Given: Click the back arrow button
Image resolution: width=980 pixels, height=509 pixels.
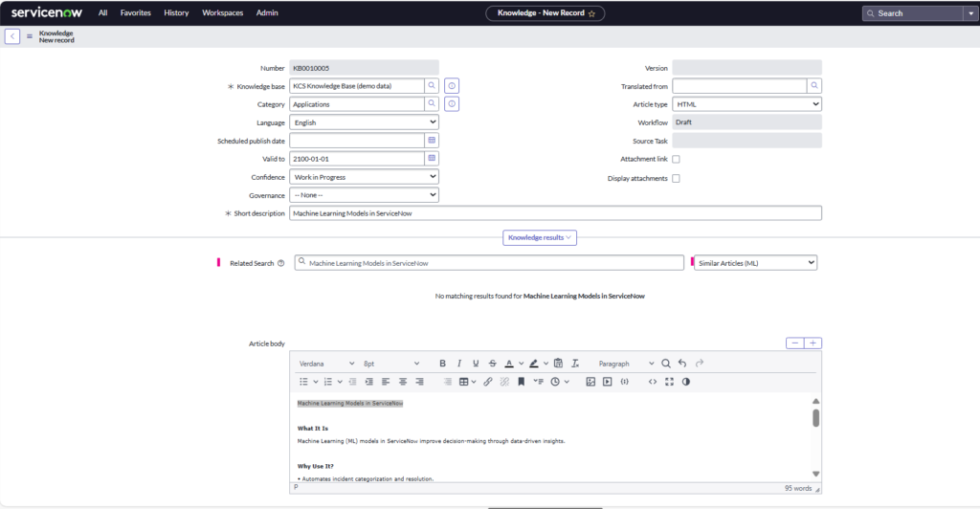Looking at the screenshot, I should tap(12, 36).
